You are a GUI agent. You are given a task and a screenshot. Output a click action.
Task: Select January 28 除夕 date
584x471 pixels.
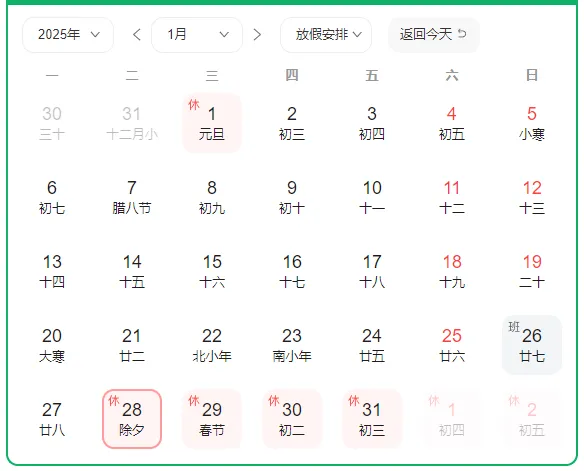pos(132,419)
